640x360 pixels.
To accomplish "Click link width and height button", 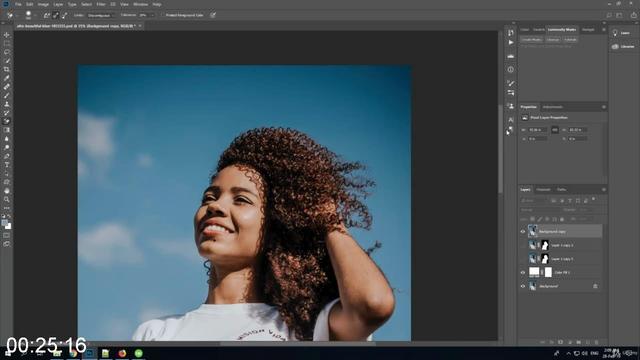I will click(555, 130).
